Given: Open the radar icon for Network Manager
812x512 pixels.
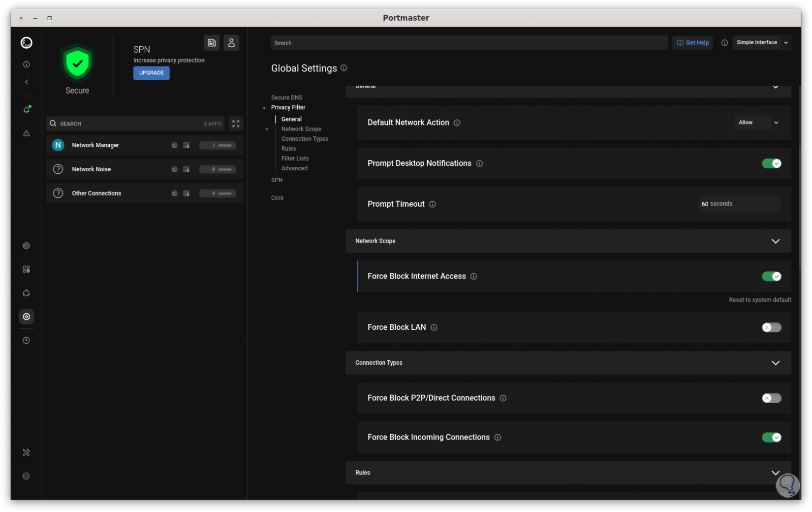Looking at the screenshot, I should coord(174,145).
